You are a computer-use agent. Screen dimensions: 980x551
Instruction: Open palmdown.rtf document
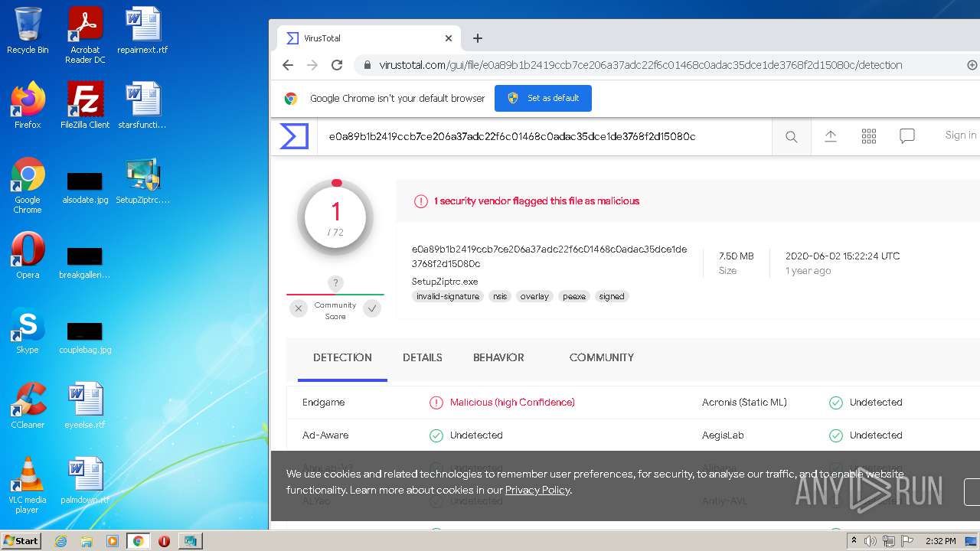(85, 481)
